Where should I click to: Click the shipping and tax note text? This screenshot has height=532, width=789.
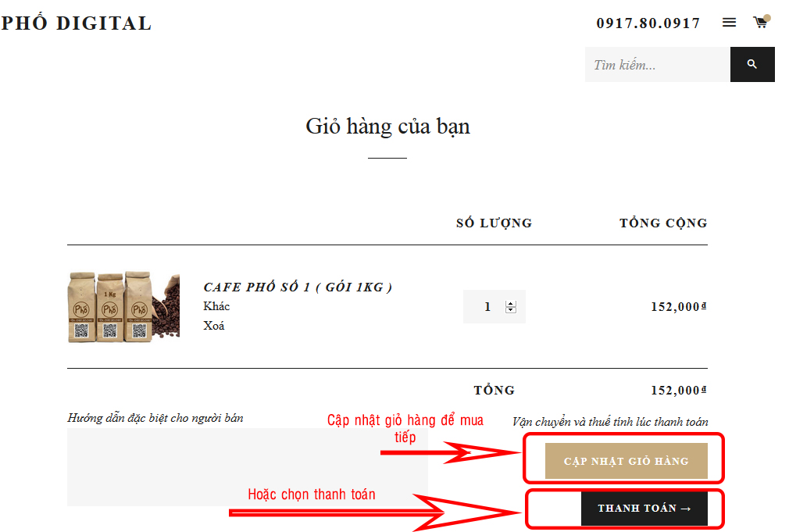pyautogui.click(x=610, y=422)
